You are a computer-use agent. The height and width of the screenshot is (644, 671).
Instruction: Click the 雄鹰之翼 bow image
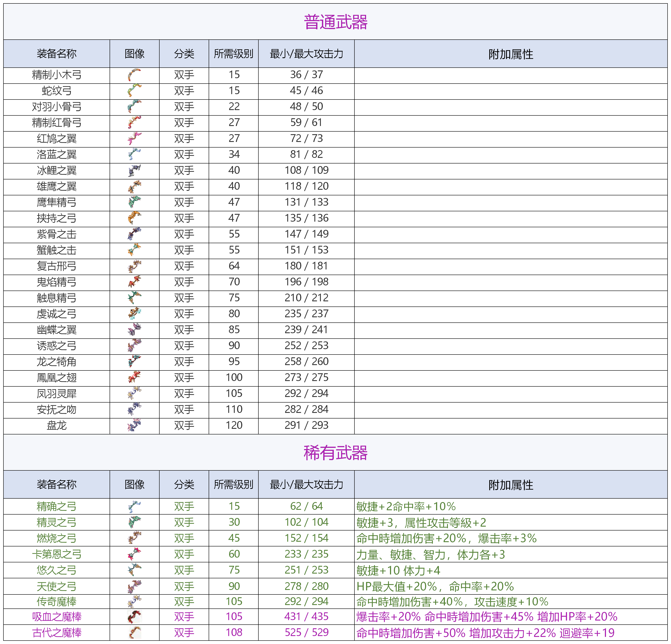(134, 187)
